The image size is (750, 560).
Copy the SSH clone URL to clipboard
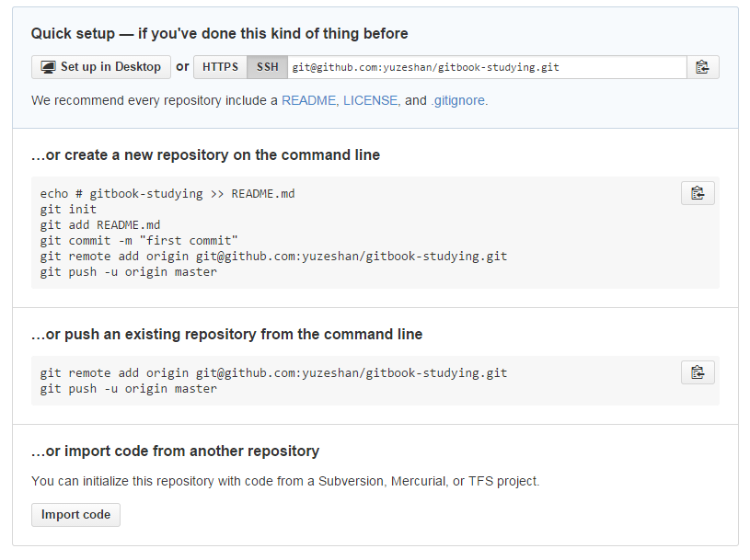(x=702, y=67)
